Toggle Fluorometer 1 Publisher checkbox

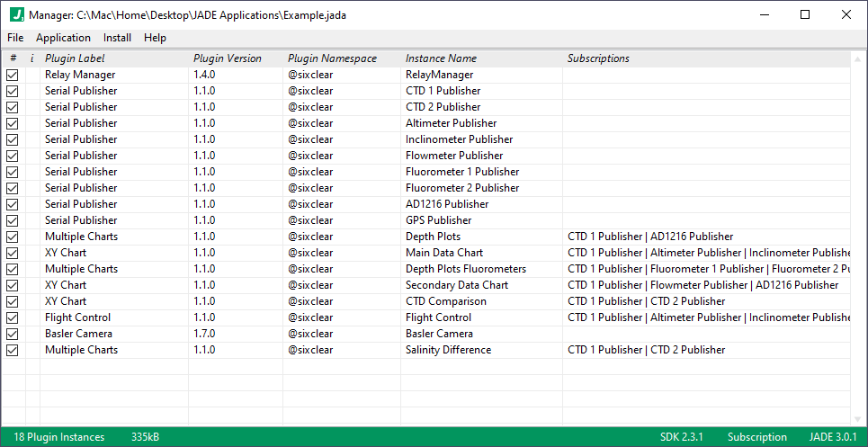coord(13,172)
